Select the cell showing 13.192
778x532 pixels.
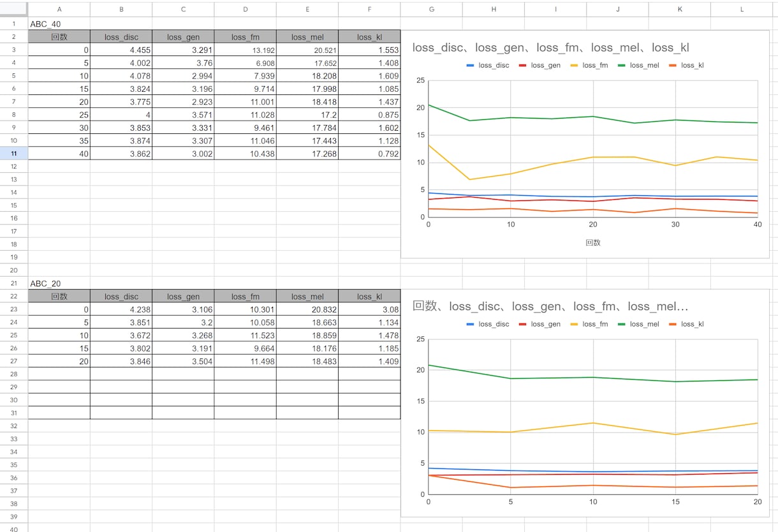coord(245,50)
